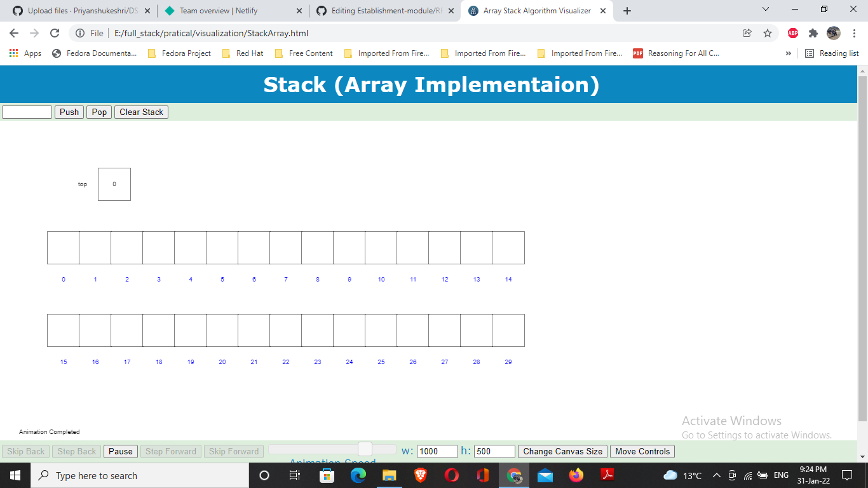This screenshot has width=868, height=488.
Task: Open the Free Content bookmark folder
Action: [x=304, y=53]
